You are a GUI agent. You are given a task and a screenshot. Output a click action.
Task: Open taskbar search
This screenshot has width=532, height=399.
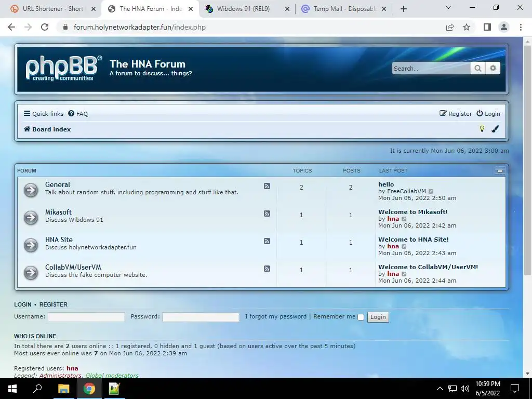click(37, 389)
